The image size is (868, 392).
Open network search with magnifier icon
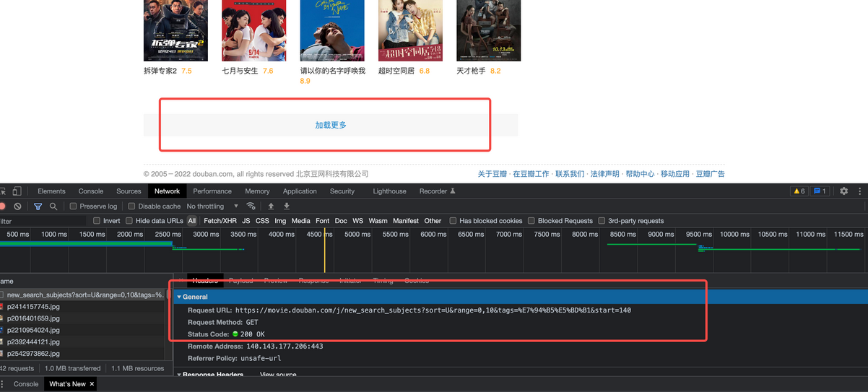pos(53,206)
